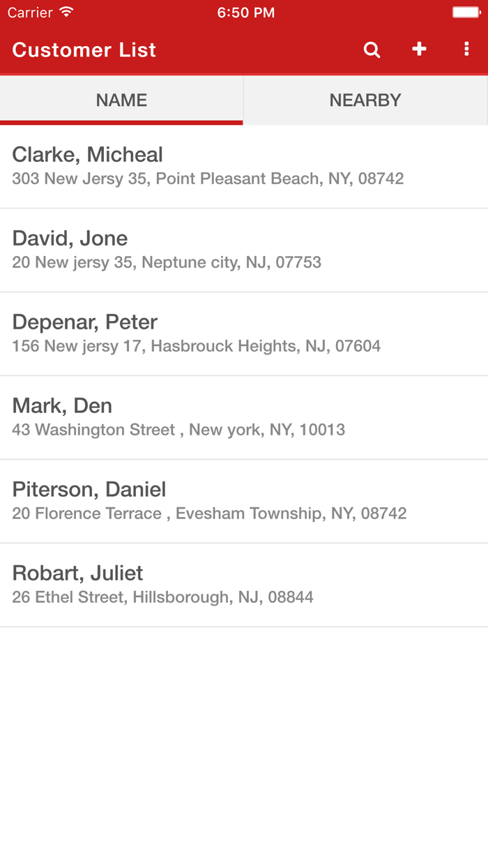This screenshot has height=868, width=488.
Task: Tap the battery icon in the status bar
Action: [x=466, y=11]
